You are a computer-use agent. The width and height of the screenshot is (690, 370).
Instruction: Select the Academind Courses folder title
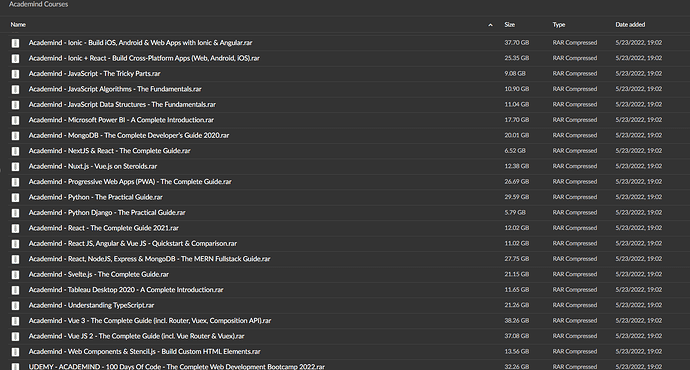click(x=38, y=4)
